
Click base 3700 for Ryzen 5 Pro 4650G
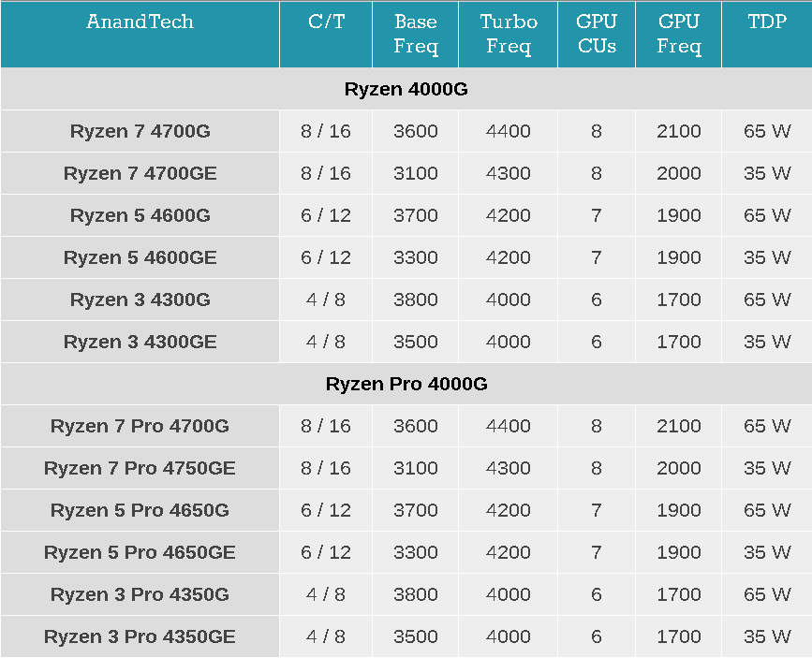[415, 510]
